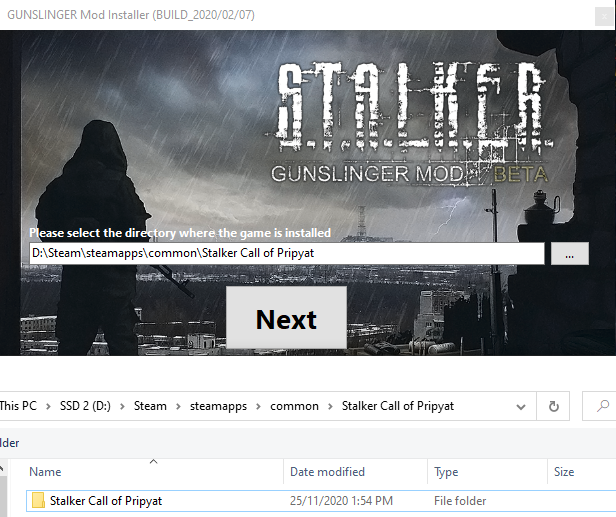
Task: Expand chevron after common breadcrumb
Action: coord(330,406)
